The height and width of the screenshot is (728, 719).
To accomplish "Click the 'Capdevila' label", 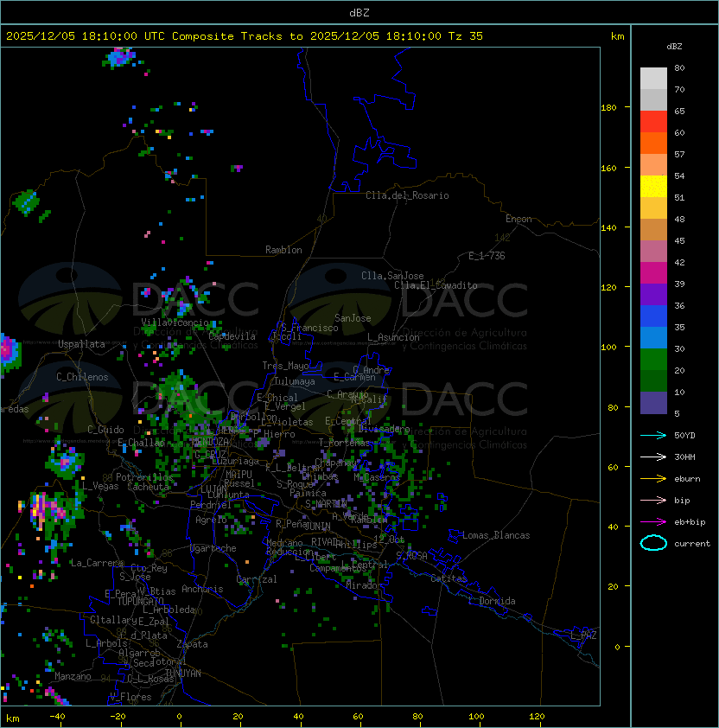I will pos(232,336).
